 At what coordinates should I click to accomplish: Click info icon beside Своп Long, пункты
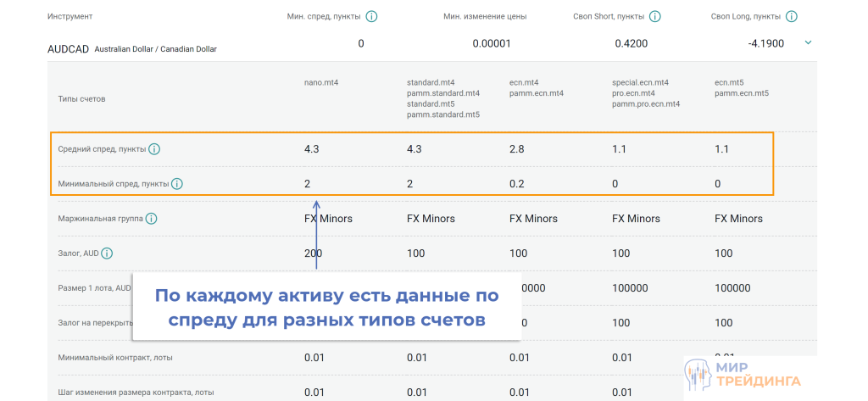coord(792,16)
